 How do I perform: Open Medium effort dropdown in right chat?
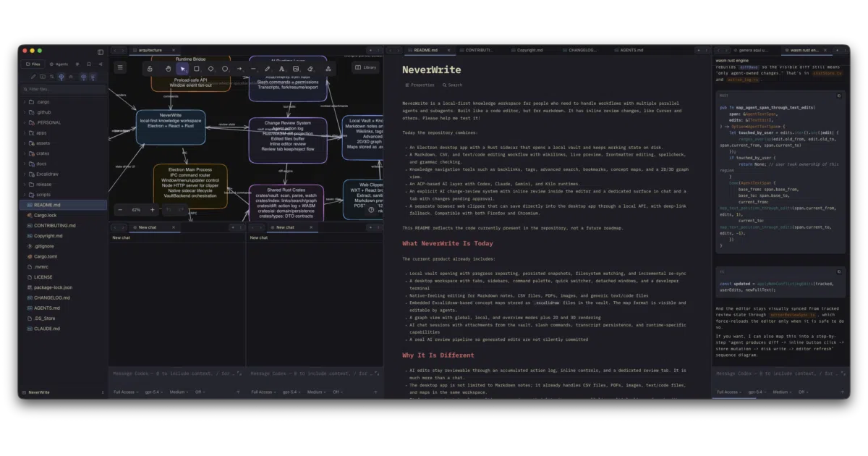tap(781, 392)
